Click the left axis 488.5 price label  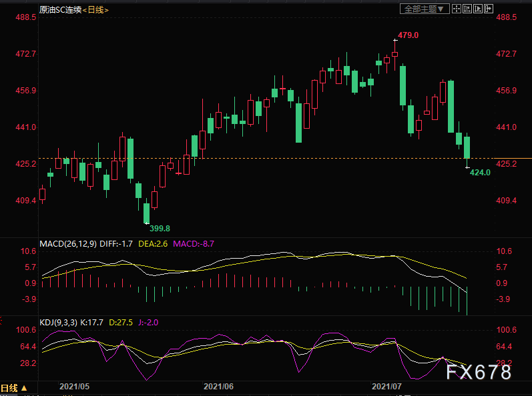coord(26,17)
